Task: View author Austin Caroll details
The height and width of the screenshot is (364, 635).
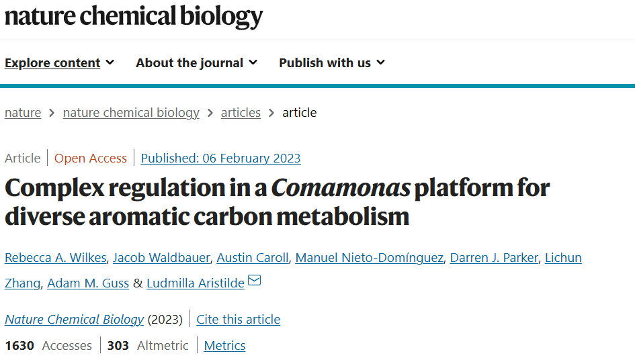Action: (253, 257)
